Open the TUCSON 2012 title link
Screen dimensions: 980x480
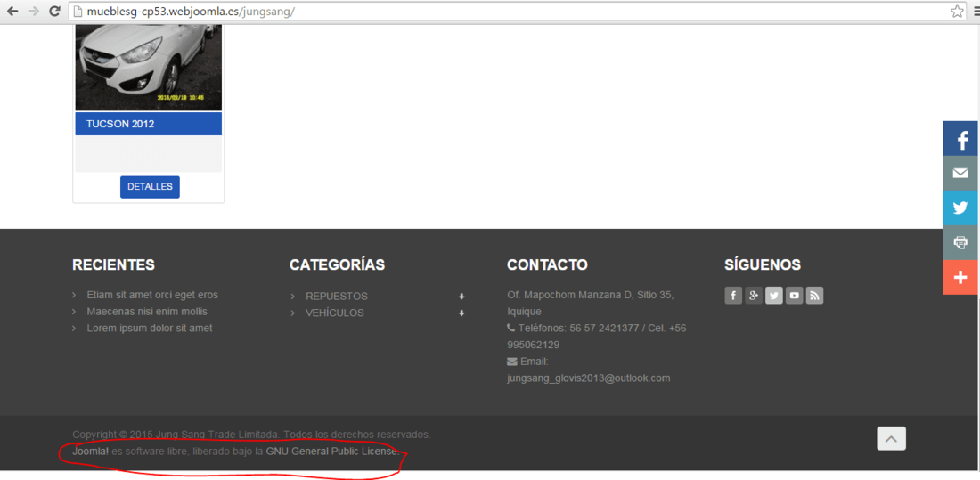coord(120,124)
